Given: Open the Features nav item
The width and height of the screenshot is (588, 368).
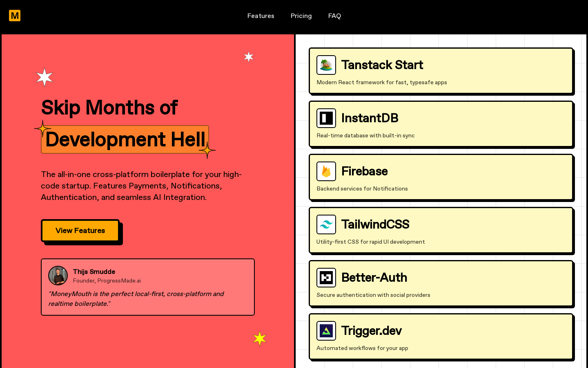Looking at the screenshot, I should 261,16.
